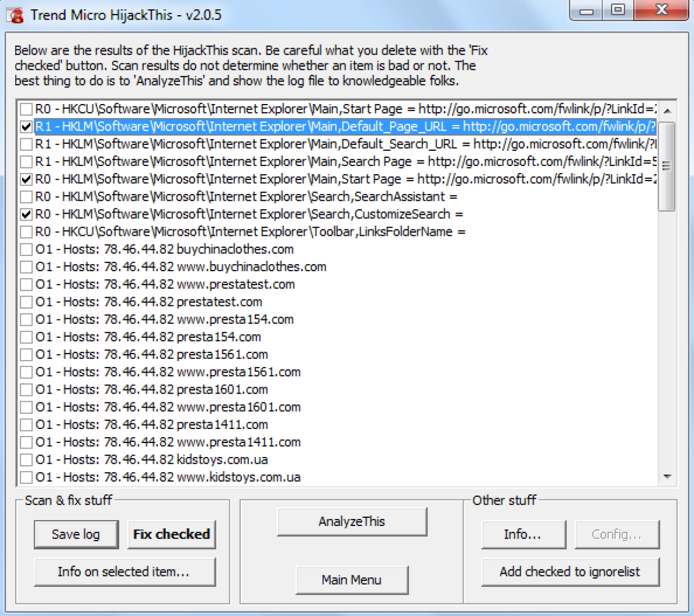
Task: Select the highlighted R1 Default_Page_URL row
Action: click(x=345, y=127)
